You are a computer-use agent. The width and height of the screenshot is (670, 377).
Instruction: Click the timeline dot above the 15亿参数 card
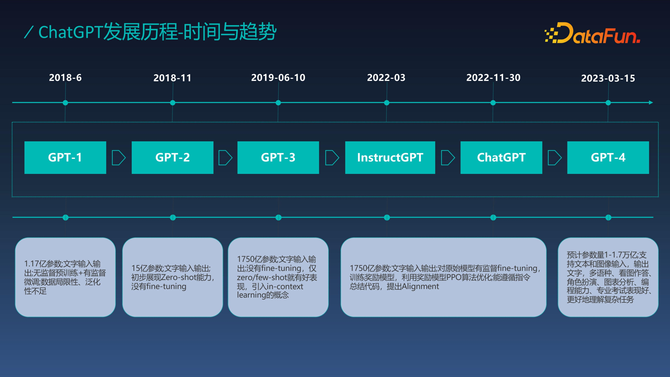173,218
